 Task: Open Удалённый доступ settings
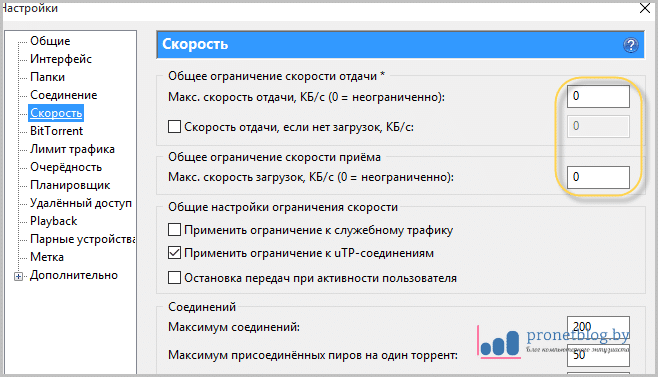point(81,203)
